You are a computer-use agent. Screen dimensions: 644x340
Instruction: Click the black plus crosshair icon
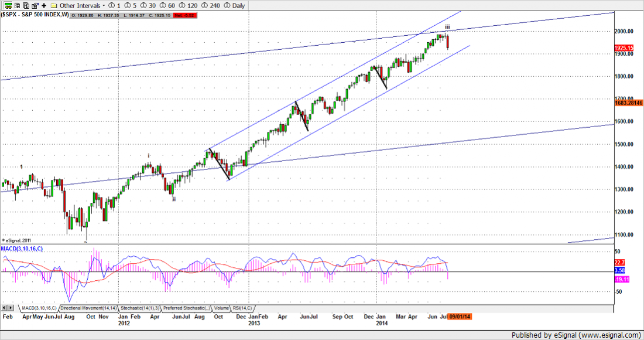[x=43, y=5]
